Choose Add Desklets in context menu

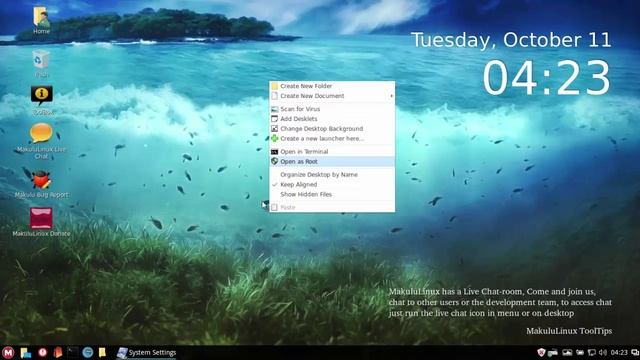(x=332, y=119)
